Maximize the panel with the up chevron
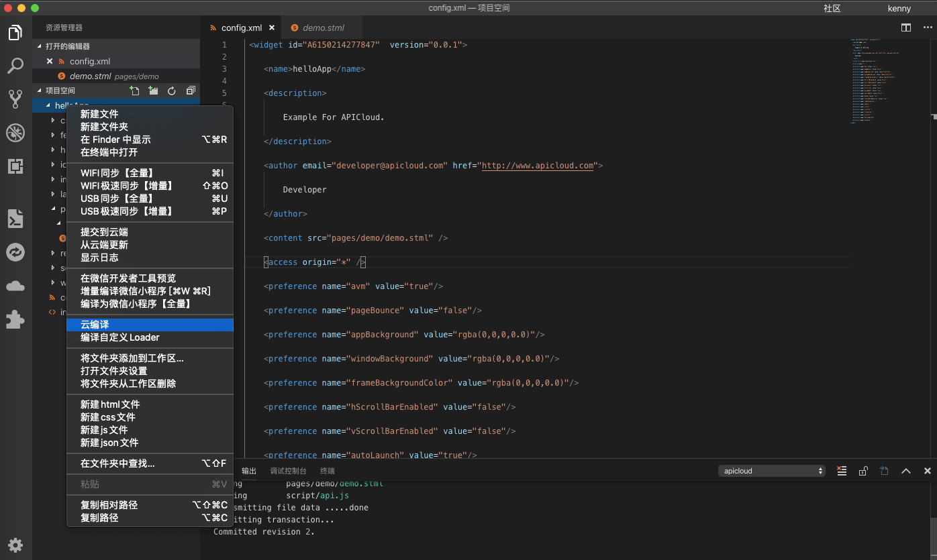 tap(906, 471)
